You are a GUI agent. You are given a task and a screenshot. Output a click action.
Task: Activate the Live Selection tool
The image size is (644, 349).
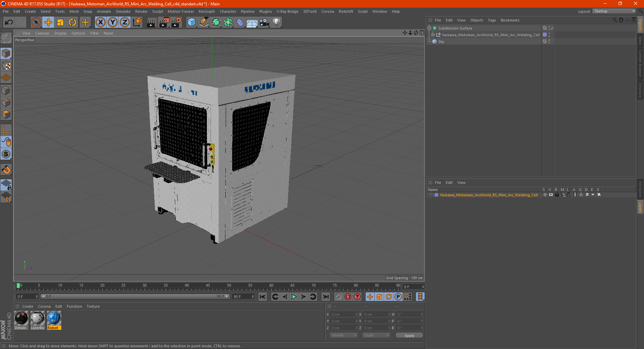click(x=36, y=22)
